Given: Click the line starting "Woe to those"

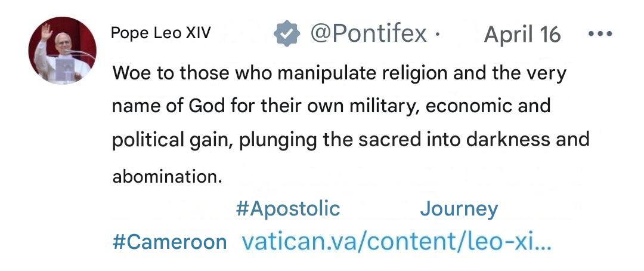Looking at the screenshot, I should [x=339, y=73].
